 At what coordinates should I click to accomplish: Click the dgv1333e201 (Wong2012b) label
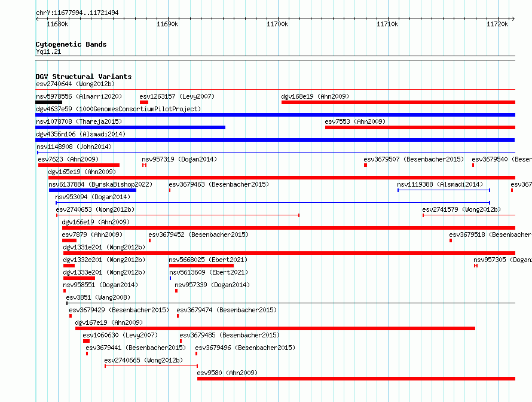point(104,272)
